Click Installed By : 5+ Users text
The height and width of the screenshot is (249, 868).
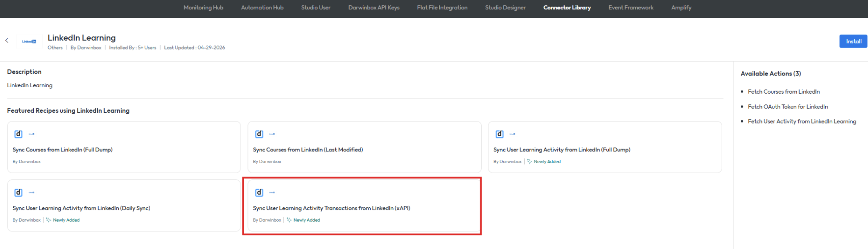click(133, 48)
